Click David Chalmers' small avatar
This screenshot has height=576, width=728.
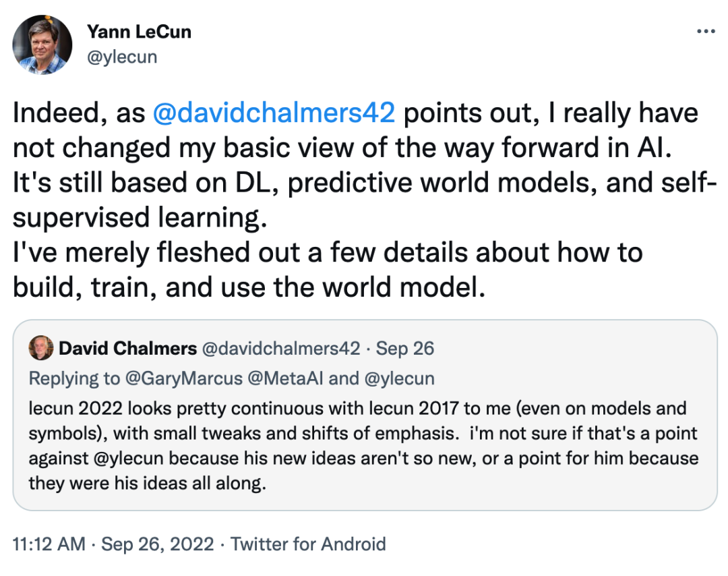click(x=41, y=348)
